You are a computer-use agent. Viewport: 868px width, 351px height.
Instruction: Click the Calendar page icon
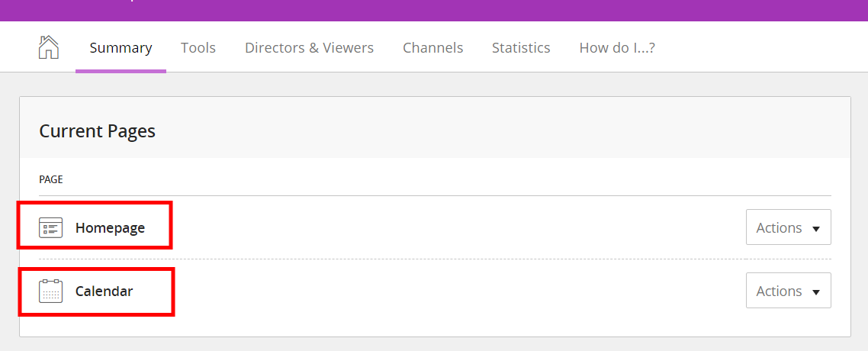50,291
